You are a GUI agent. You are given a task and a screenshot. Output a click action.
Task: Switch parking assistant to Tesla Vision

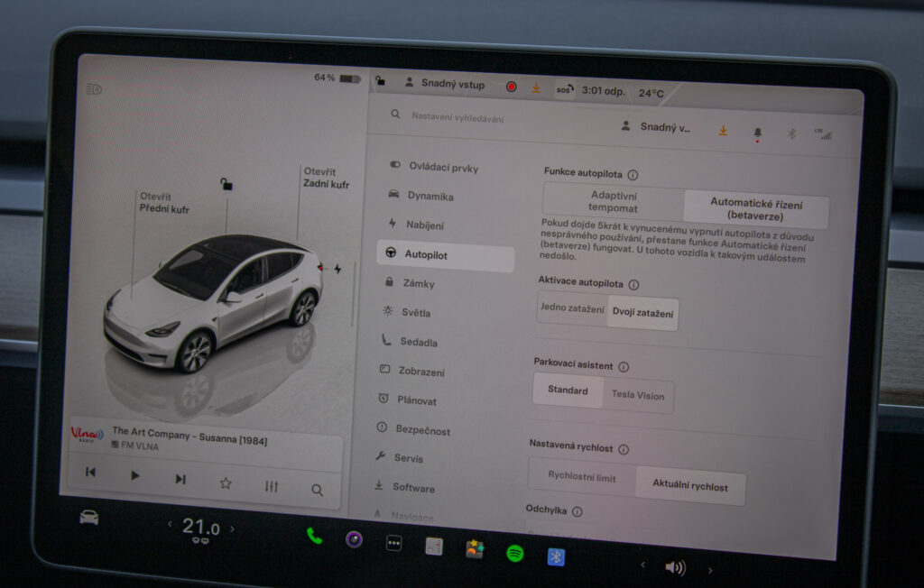(x=637, y=395)
